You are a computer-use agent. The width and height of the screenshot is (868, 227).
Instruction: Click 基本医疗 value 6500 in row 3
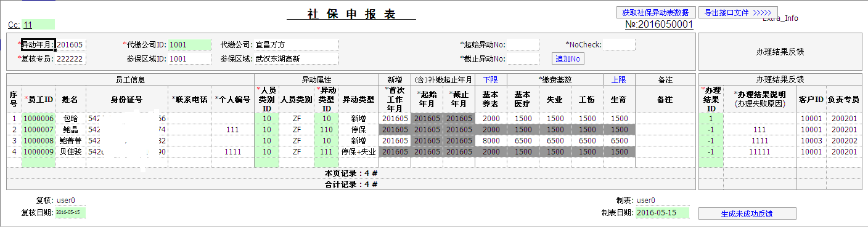pos(523,141)
